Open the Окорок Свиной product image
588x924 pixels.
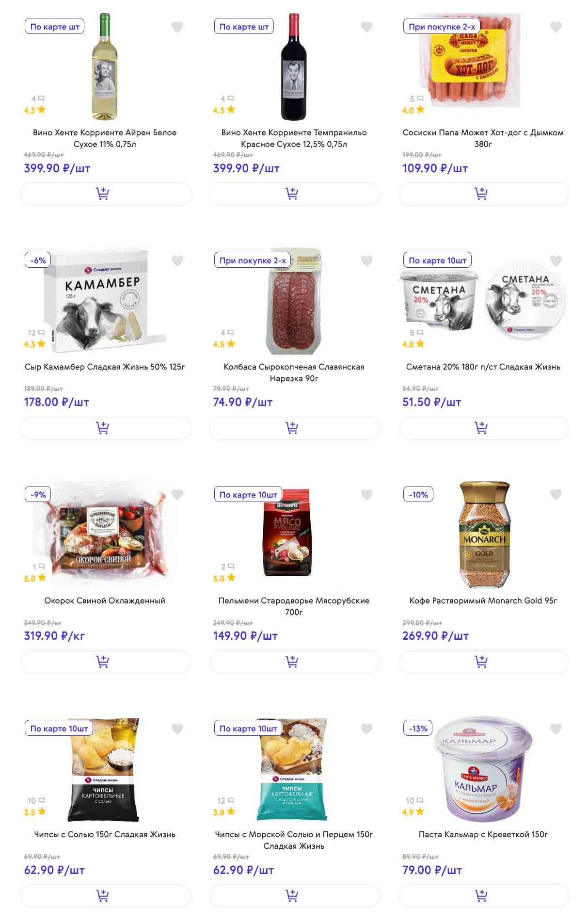click(x=105, y=534)
